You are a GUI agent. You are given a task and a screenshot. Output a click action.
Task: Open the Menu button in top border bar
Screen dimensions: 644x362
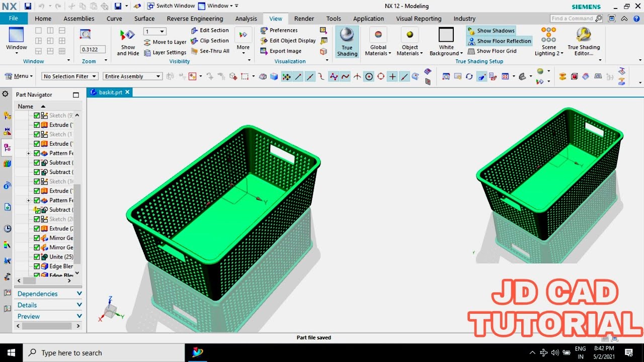(19, 76)
